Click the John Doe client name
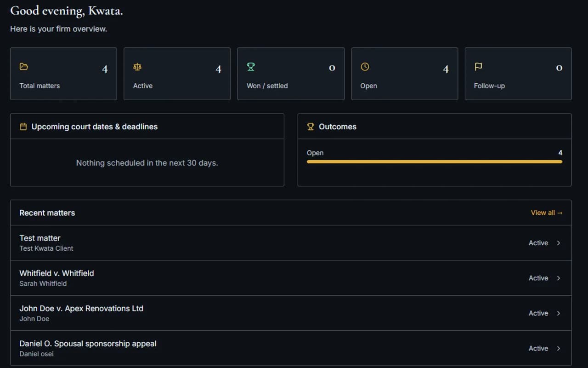 point(34,319)
